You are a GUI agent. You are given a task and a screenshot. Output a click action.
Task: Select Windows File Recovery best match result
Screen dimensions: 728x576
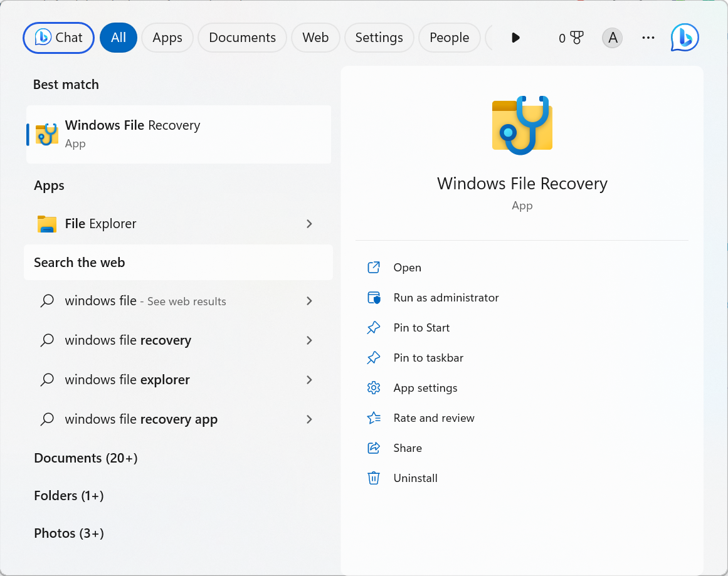click(x=179, y=134)
